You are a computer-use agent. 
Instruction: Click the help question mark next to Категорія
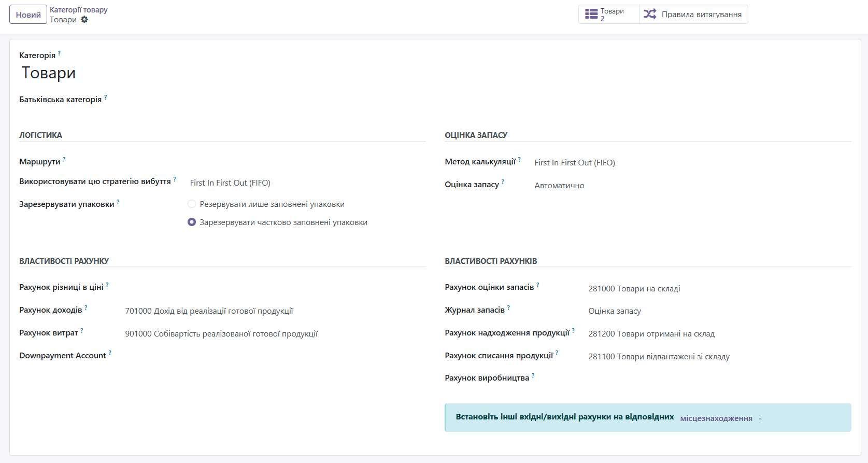[x=59, y=53]
